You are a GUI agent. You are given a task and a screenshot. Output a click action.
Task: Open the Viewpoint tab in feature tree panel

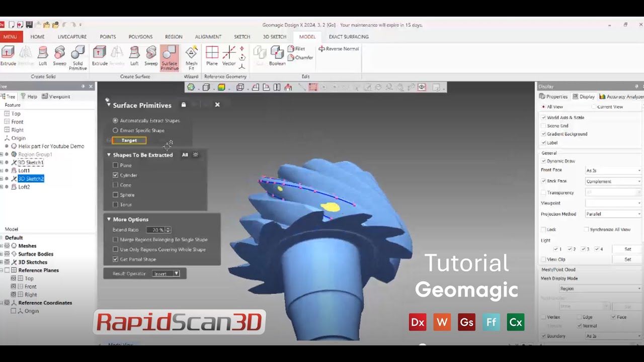pos(56,97)
